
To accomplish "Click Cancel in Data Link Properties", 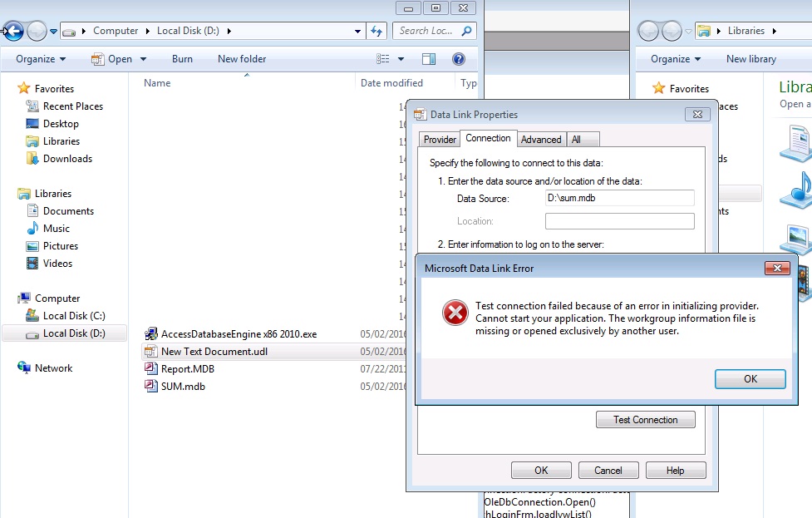I will pyautogui.click(x=608, y=471).
